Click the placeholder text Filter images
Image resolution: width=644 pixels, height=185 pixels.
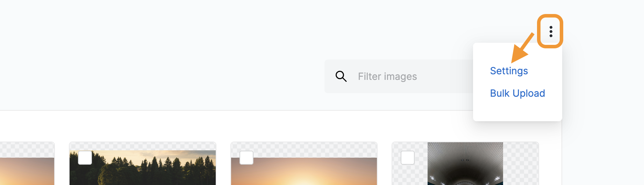387,76
